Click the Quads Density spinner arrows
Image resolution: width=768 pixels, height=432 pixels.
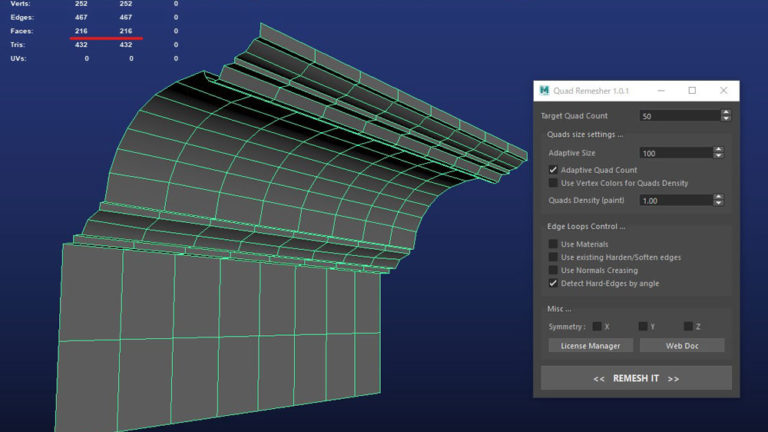718,201
